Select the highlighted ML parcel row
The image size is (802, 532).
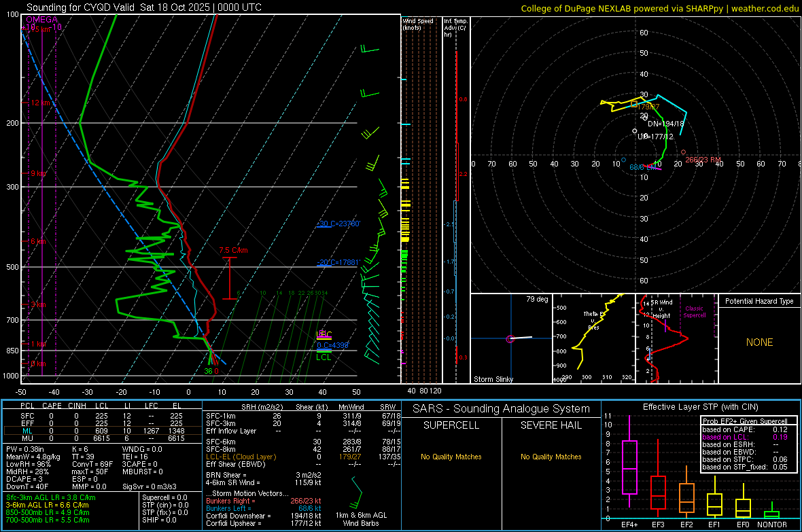[101, 431]
